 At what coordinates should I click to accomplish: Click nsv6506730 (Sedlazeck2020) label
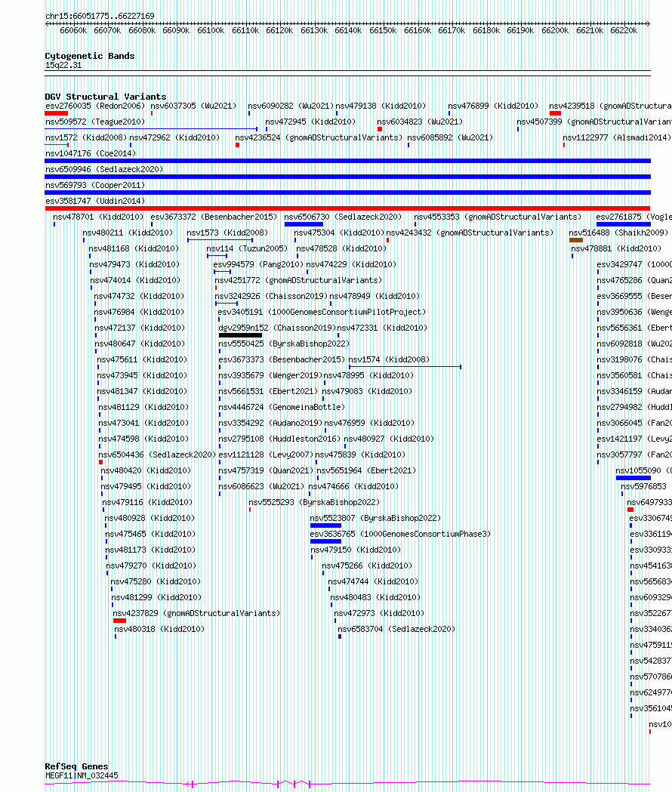(343, 216)
